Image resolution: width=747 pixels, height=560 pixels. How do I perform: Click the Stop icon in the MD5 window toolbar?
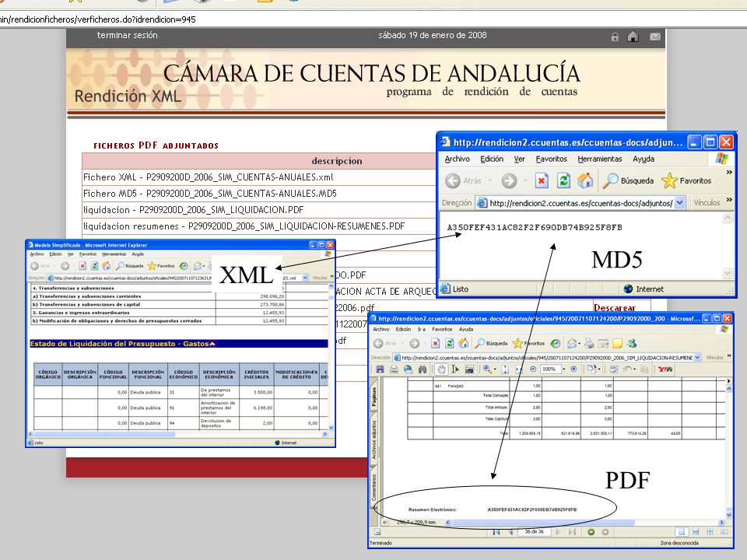pos(542,180)
